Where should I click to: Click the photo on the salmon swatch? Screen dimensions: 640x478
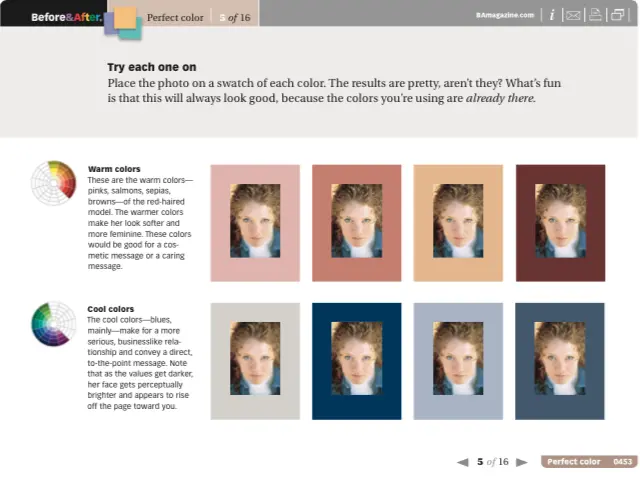click(357, 221)
